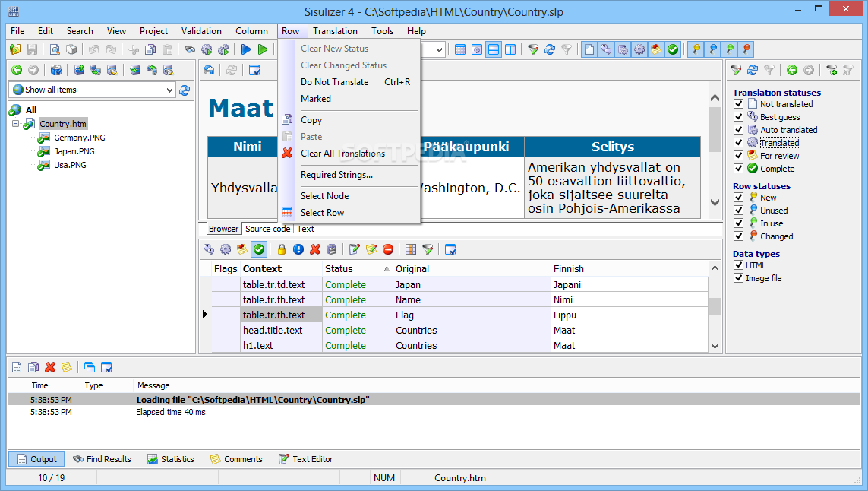
Task: Click the red Changed pin toolbar icon
Action: (x=746, y=49)
